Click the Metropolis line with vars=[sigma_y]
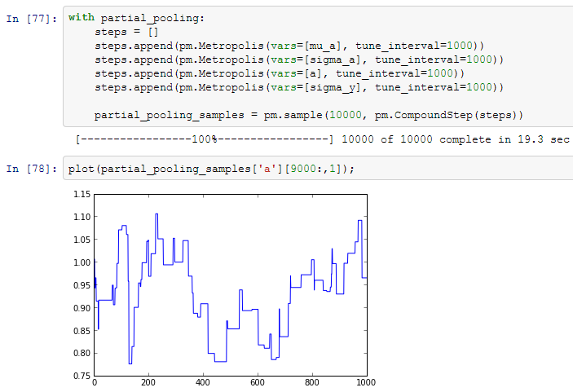The width and height of the screenshot is (573, 392). [299, 88]
